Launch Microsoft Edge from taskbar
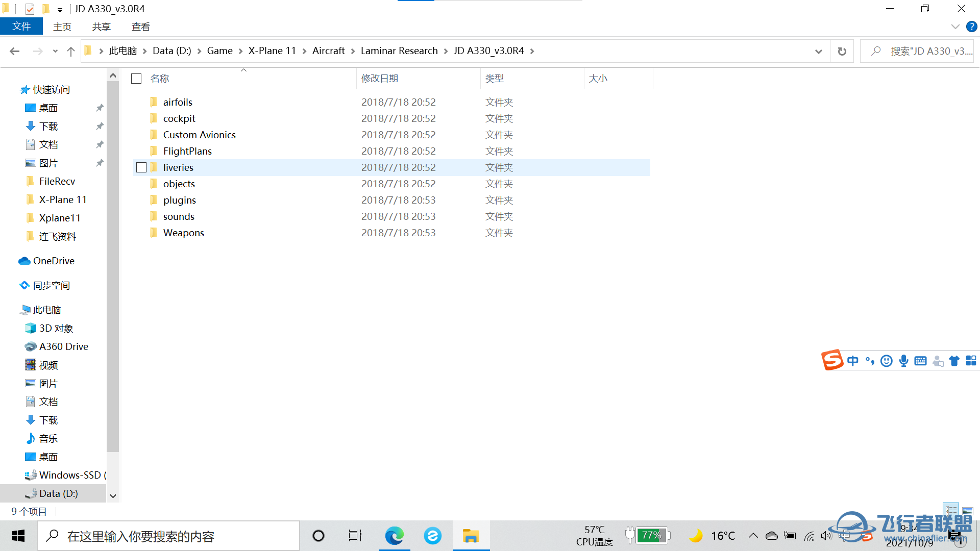Viewport: 980px width, 551px height. pos(394,536)
